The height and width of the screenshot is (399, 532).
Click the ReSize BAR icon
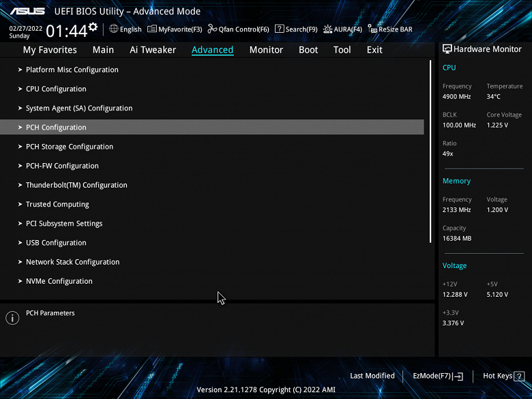[372, 29]
